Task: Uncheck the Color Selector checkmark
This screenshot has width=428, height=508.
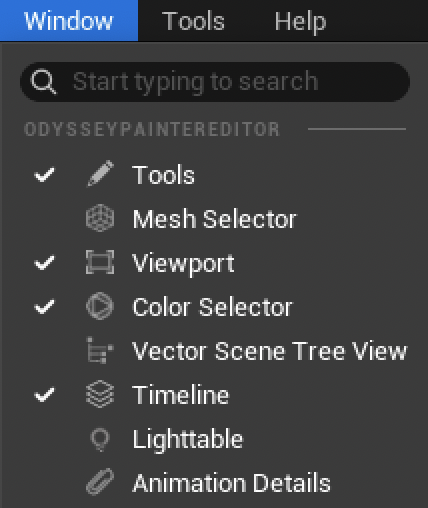Action: tap(44, 306)
